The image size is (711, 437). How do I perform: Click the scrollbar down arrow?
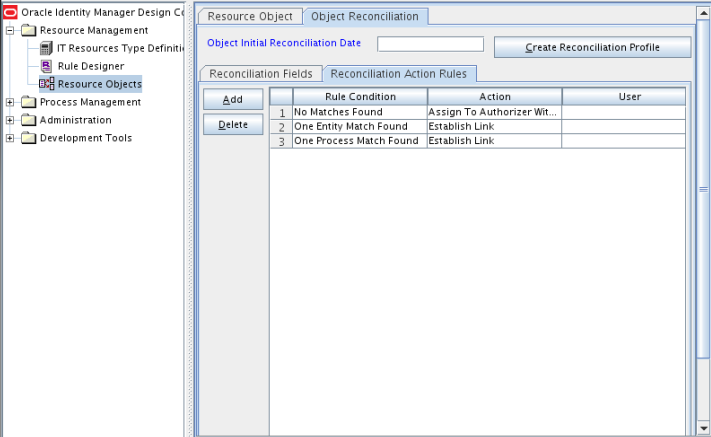pyautogui.click(x=703, y=427)
